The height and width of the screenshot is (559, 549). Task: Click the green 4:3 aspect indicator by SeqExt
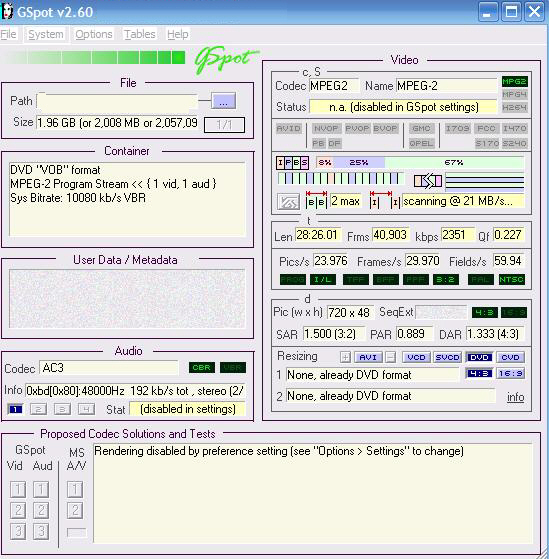pos(485,313)
